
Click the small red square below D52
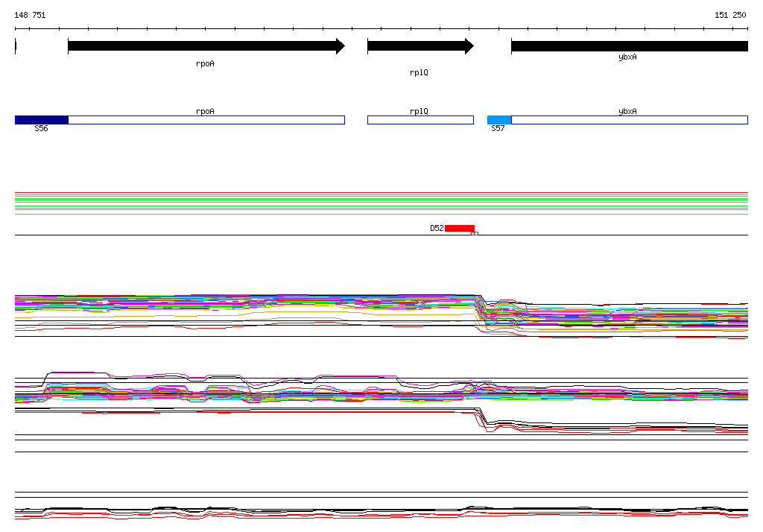click(475, 234)
